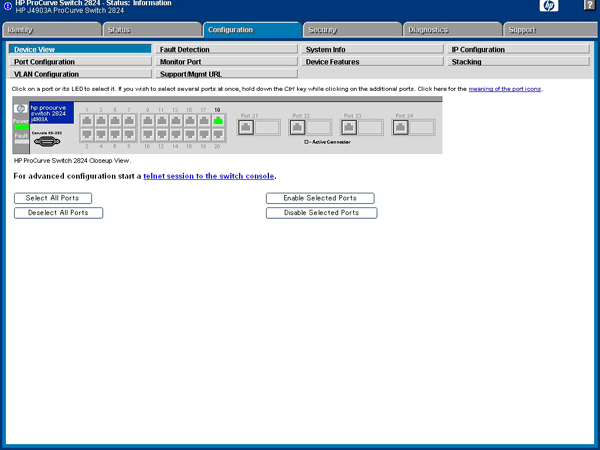Image resolution: width=600 pixels, height=450 pixels.
Task: Click Select All Ports button
Action: click(53, 198)
